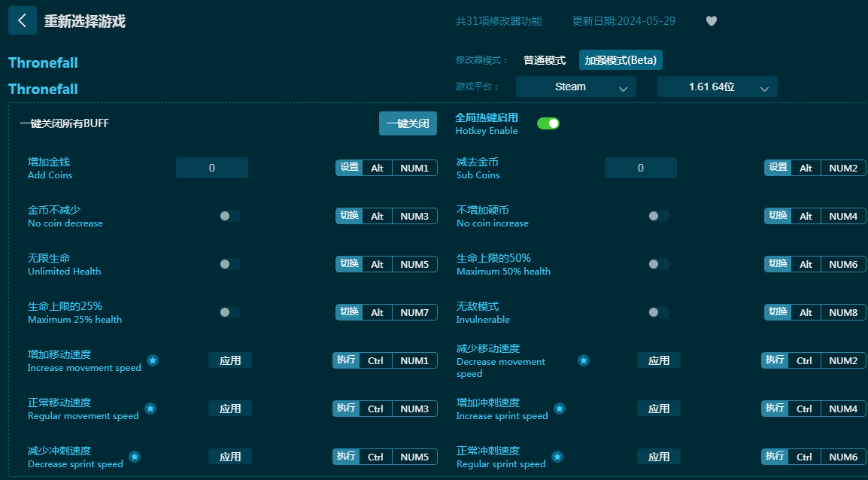Viewport: 868px width, 480px height.
Task: Open the 1.61 64位 version dropdown
Action: [x=718, y=87]
